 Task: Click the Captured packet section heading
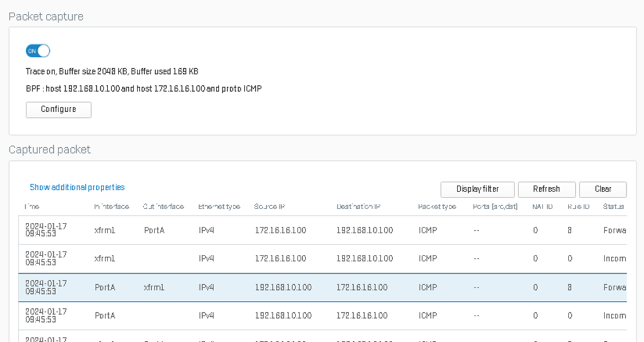[x=49, y=150]
